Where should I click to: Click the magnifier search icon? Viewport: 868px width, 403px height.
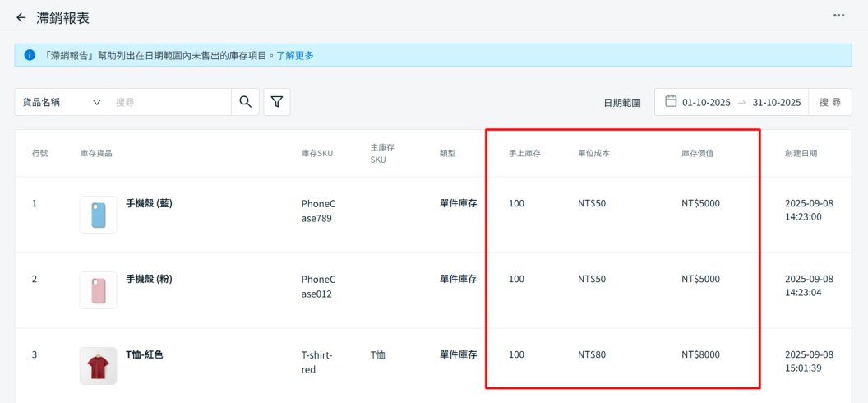coord(245,102)
